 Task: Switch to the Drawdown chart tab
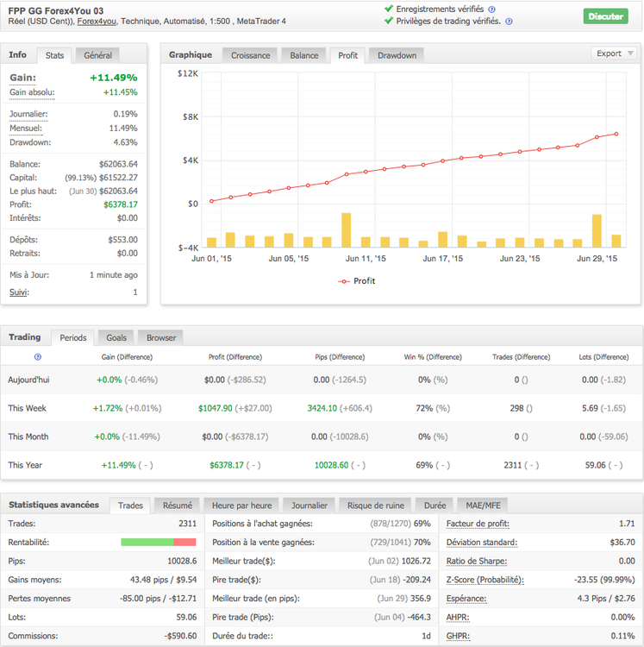coord(397,55)
